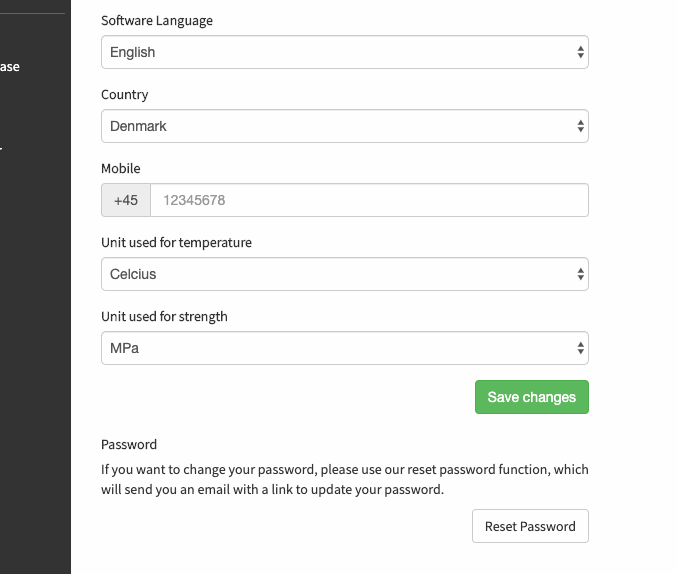
Task: Click the arrows icon on Country select
Action: pyautogui.click(x=580, y=126)
